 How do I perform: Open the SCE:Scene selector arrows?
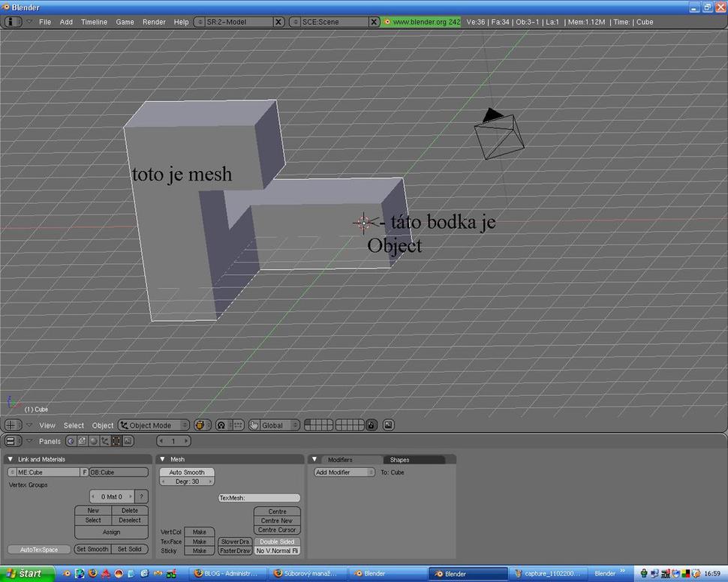pos(296,22)
